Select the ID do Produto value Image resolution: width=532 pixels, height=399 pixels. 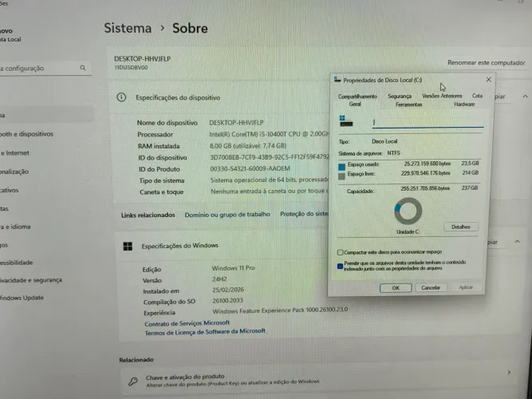250,168
